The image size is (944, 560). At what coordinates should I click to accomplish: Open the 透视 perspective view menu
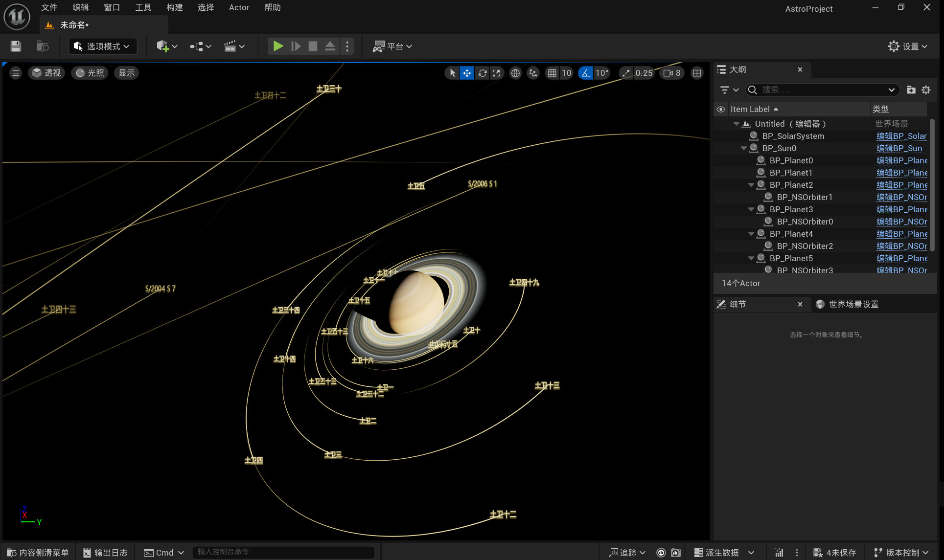[x=46, y=73]
